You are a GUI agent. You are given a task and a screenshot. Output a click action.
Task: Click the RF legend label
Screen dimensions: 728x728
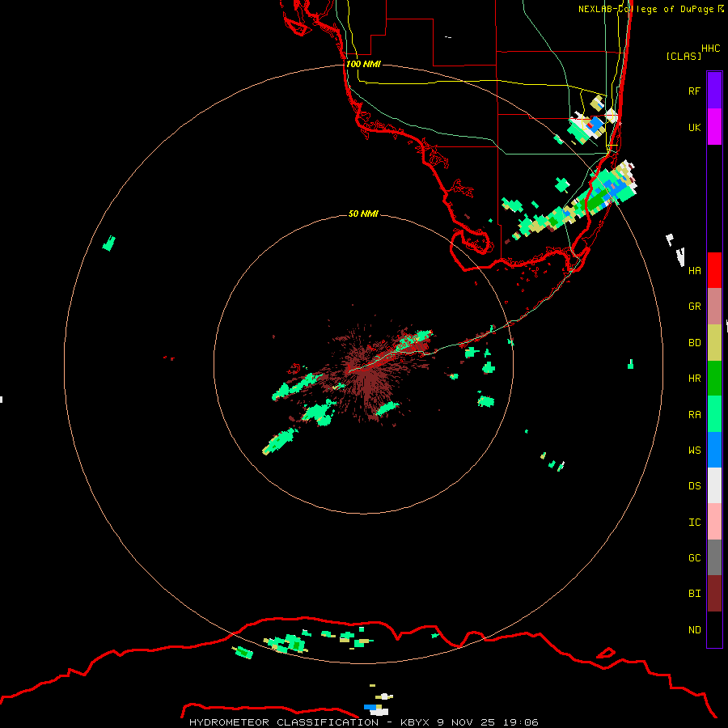click(x=694, y=91)
